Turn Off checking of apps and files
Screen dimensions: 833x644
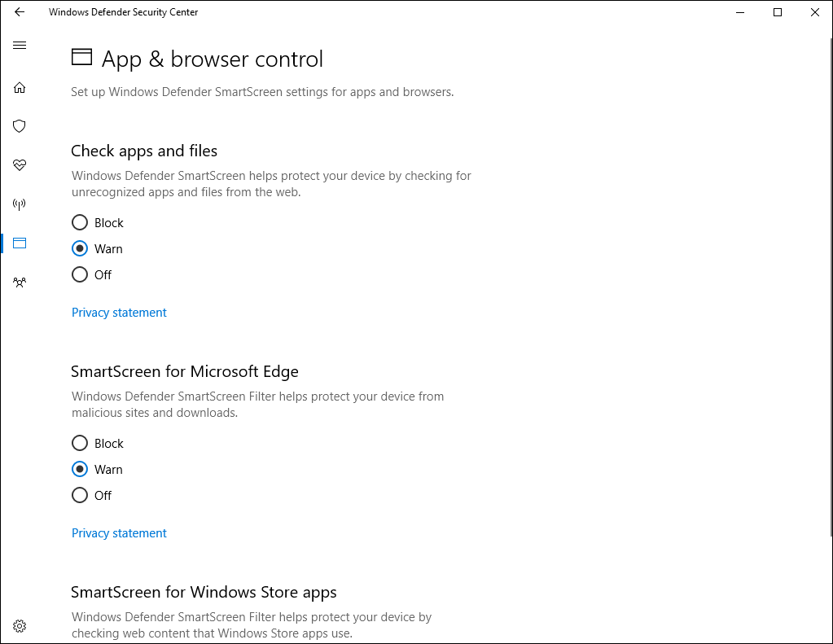(x=79, y=274)
